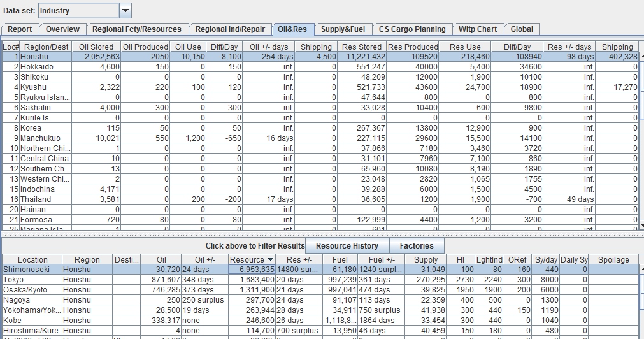644x339 pixels.
Task: Click the upper table scroll up arrow
Action: point(641,56)
